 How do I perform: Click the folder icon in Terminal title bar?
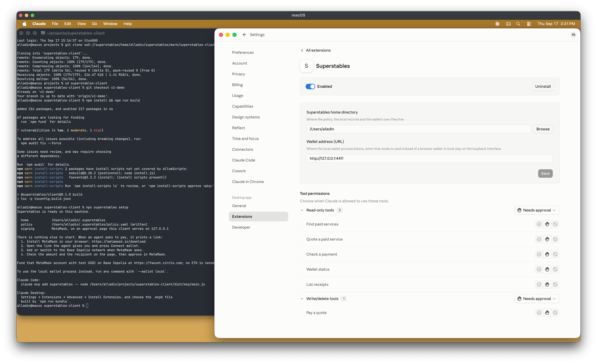(43, 33)
